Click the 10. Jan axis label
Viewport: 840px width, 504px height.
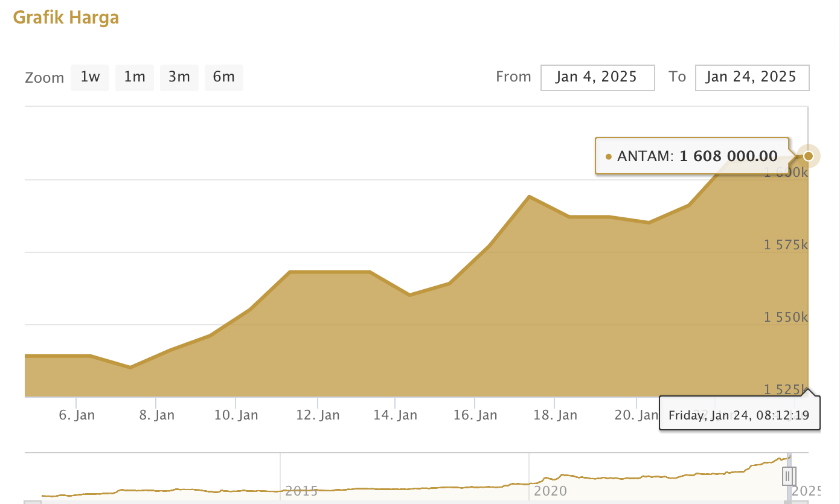236,415
